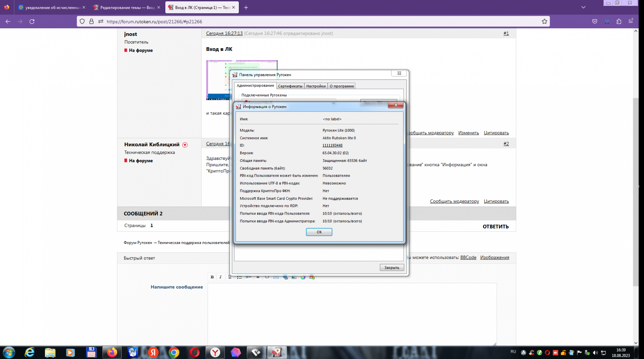
Task: Open 'Администрирование' tab in Rutoken panel
Action: (x=255, y=86)
